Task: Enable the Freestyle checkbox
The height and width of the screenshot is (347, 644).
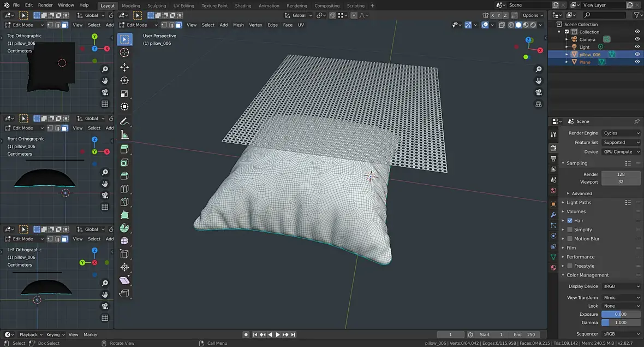Action: [570, 266]
